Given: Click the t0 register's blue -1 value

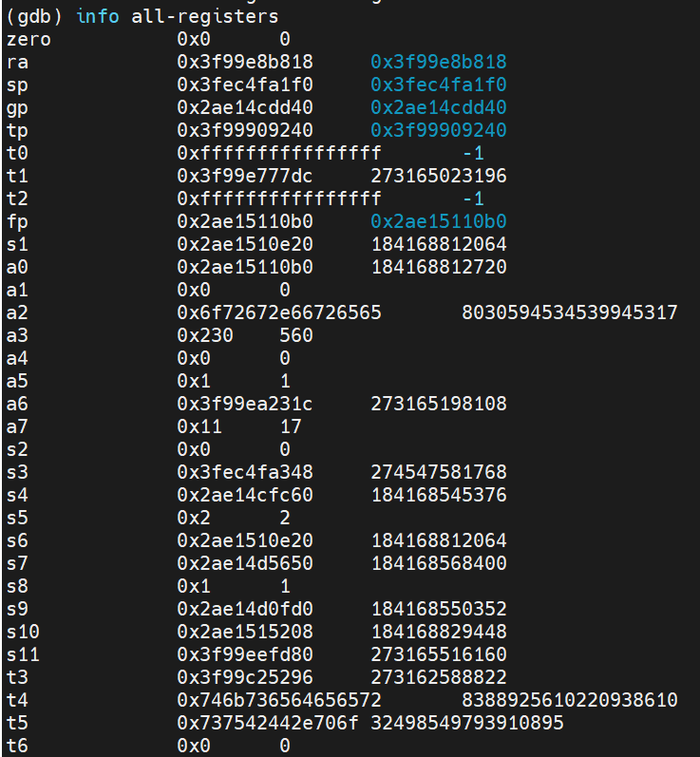Looking at the screenshot, I should tap(473, 153).
